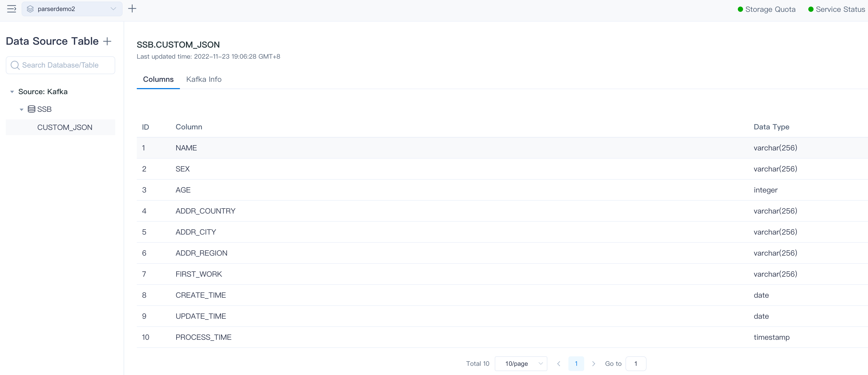Collapse the sidebar with hamburger icon
This screenshot has height=375, width=868.
coord(12,9)
